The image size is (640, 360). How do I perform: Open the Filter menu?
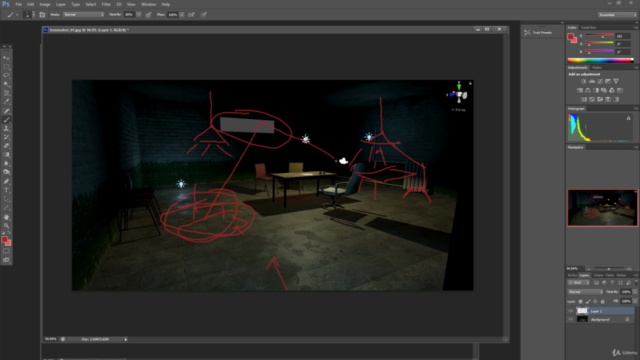click(x=106, y=4)
